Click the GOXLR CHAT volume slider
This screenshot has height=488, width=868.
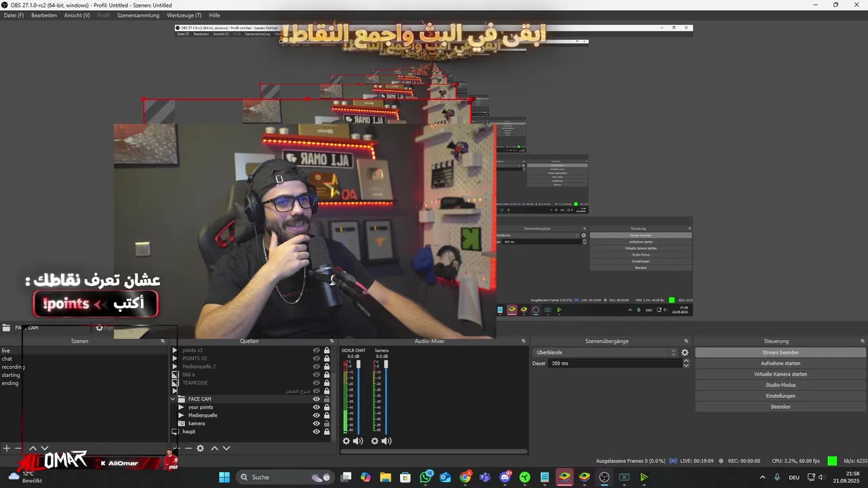pos(359,396)
